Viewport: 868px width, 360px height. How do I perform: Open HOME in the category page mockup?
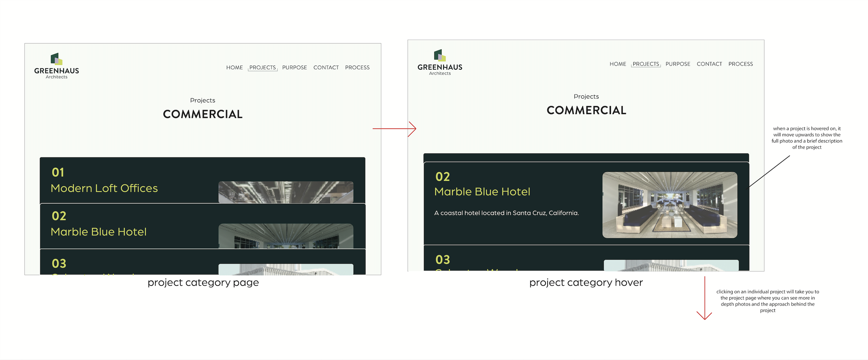[235, 67]
